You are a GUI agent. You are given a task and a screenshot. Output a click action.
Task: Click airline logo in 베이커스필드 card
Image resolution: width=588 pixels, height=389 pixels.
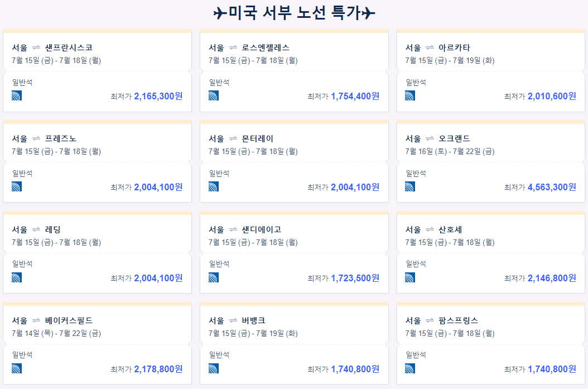click(17, 368)
